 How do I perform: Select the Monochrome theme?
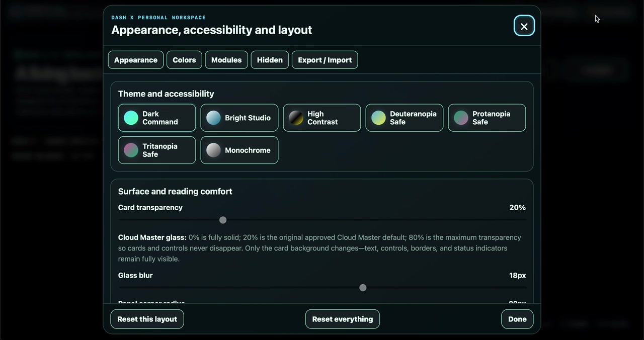[239, 150]
